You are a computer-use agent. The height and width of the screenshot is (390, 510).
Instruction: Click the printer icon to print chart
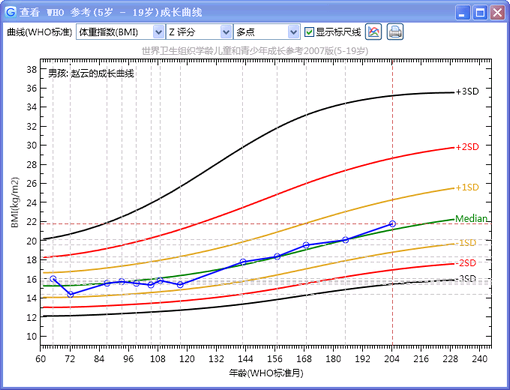coord(395,32)
